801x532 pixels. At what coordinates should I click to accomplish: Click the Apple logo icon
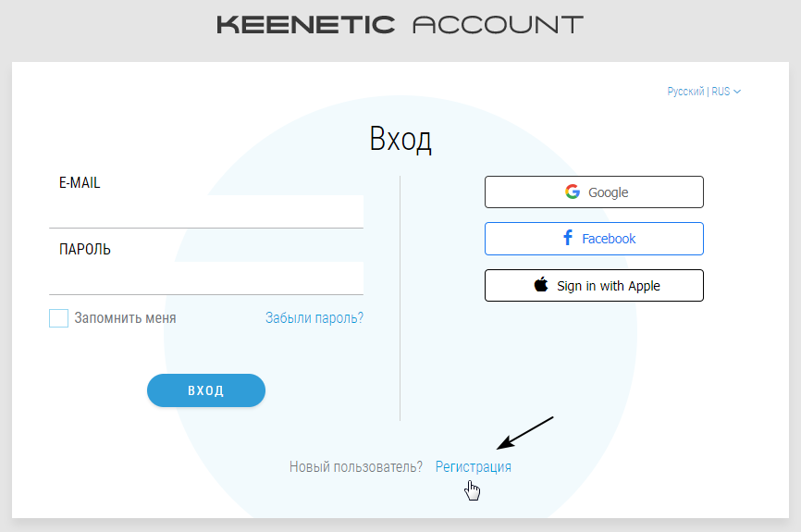(x=541, y=284)
